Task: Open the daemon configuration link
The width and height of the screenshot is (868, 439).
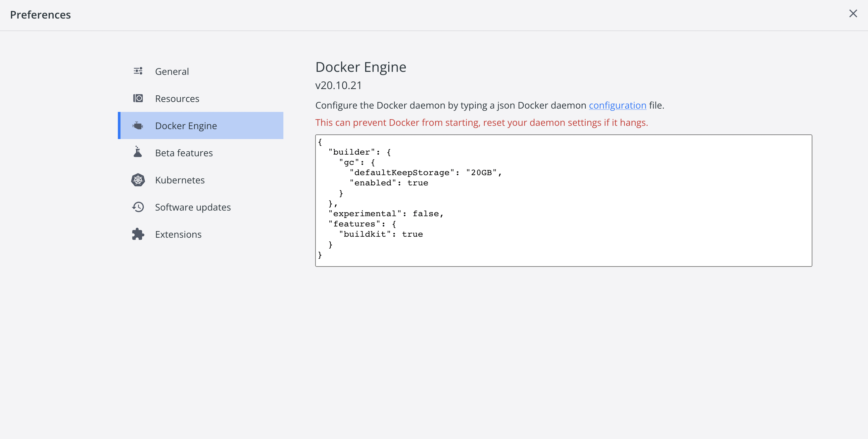Action: click(617, 106)
